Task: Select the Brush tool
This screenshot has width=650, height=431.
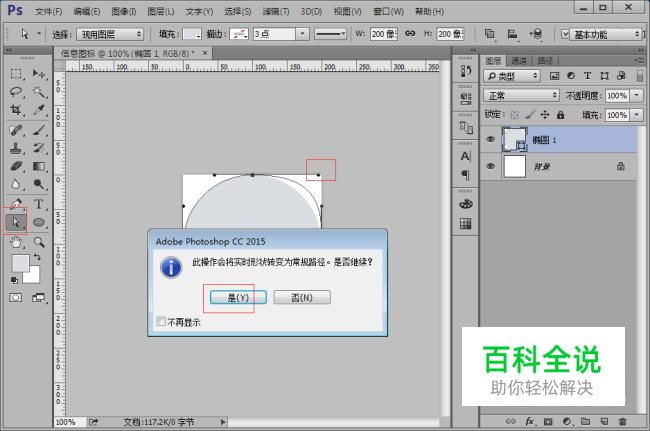Action: tap(39, 130)
